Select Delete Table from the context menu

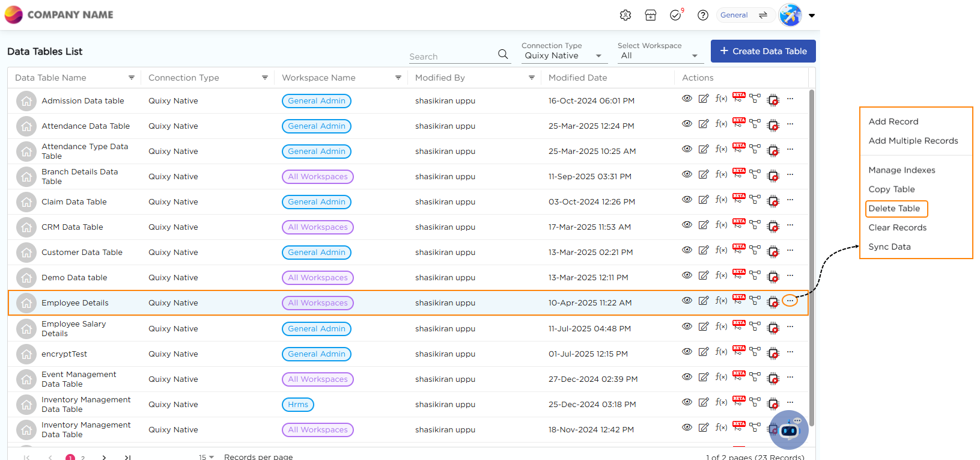click(894, 209)
